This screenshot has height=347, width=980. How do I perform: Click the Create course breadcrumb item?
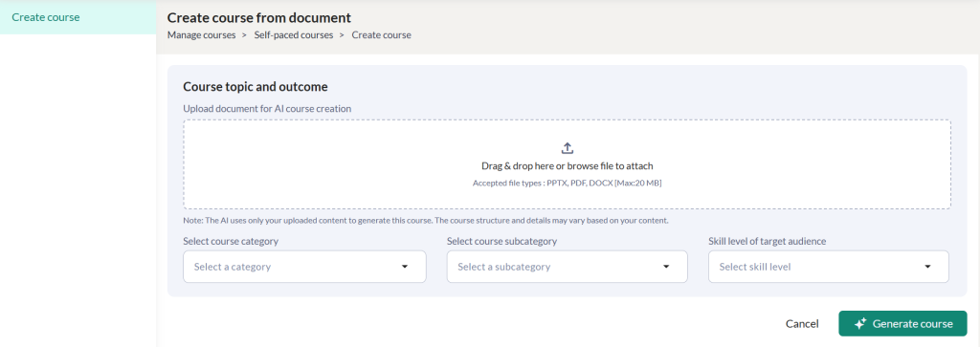click(381, 35)
